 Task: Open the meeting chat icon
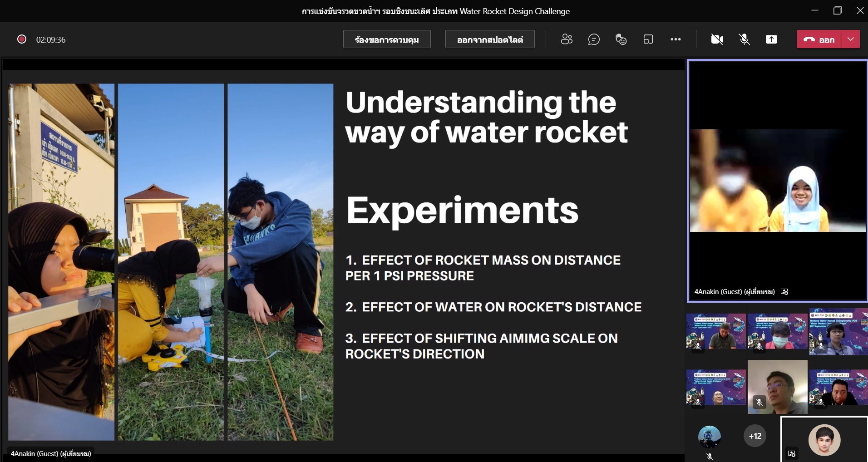click(594, 39)
